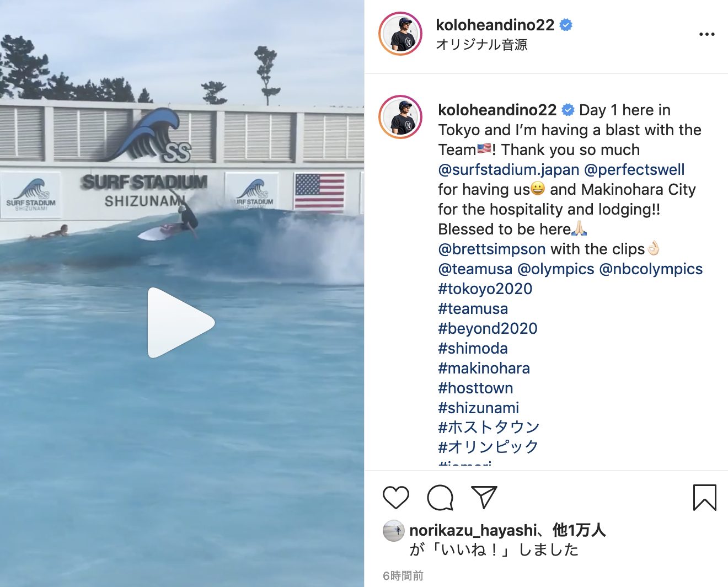Like the post with heart icon
Screen dimensions: 728x587
point(396,498)
